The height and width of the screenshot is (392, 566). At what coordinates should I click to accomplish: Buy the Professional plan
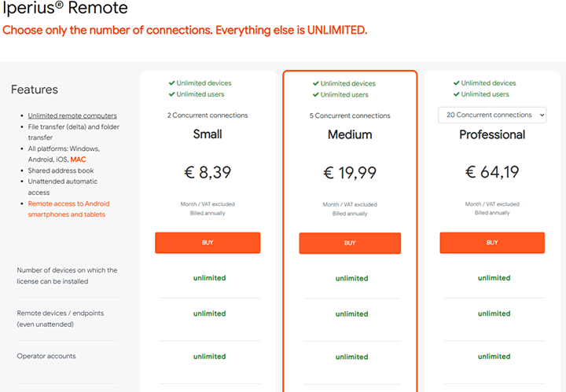(492, 243)
